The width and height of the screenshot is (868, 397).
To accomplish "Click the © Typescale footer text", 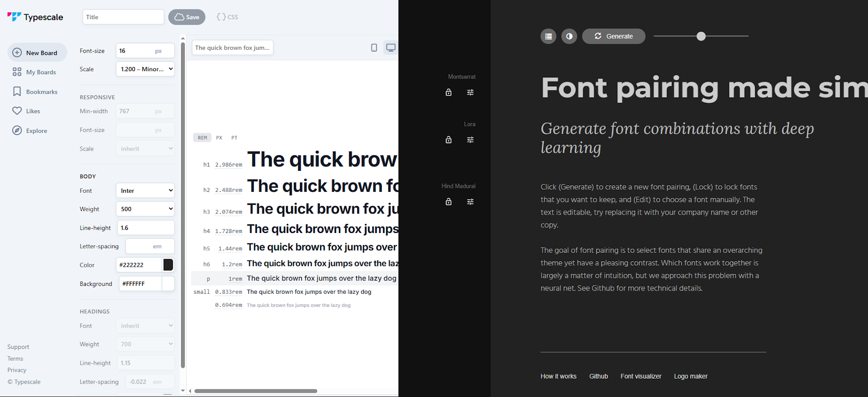I will click(x=24, y=382).
